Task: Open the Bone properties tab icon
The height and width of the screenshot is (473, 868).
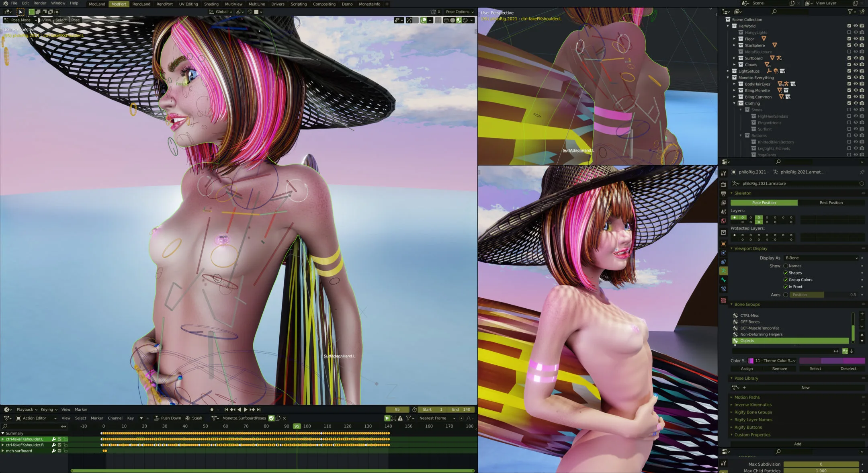Action: [x=723, y=280]
